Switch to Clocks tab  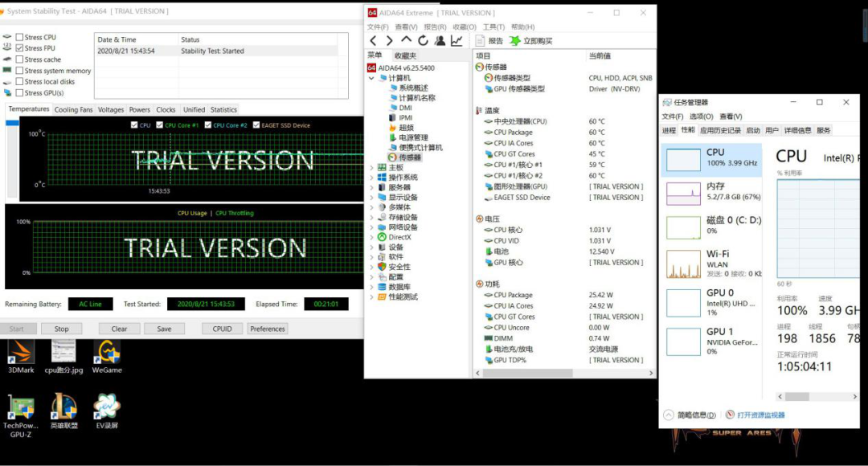pyautogui.click(x=166, y=109)
